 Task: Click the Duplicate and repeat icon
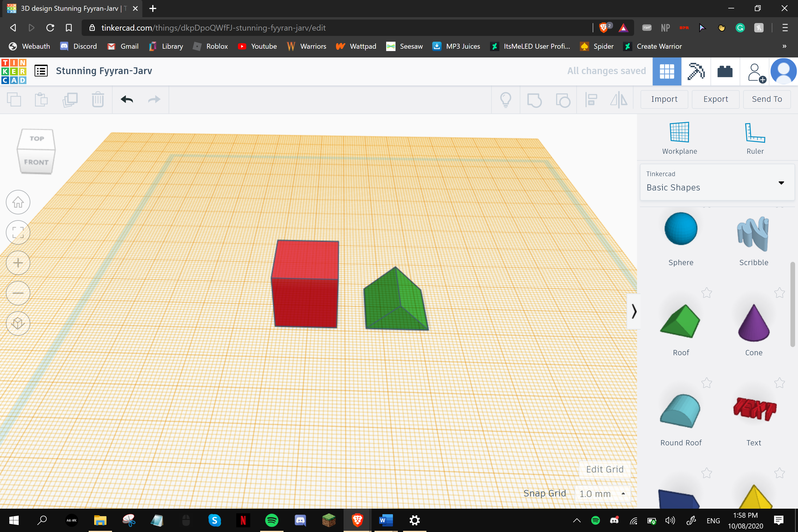(70, 99)
